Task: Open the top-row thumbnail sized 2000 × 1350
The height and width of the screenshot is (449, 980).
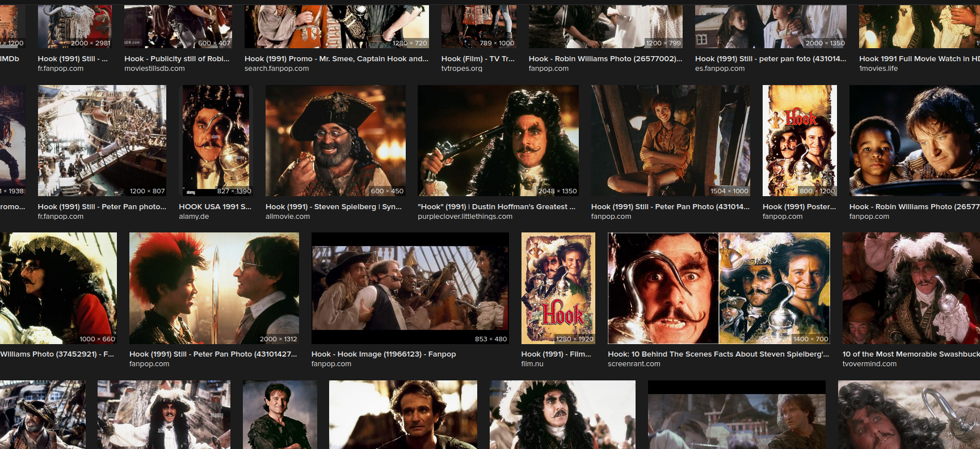Action: pyautogui.click(x=771, y=27)
